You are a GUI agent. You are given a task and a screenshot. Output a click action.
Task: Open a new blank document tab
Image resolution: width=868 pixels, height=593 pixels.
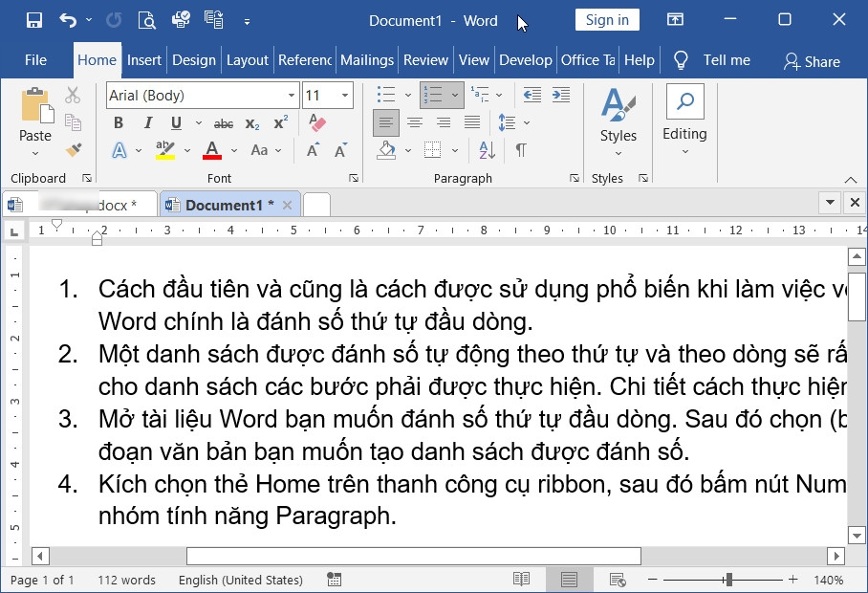pos(316,205)
